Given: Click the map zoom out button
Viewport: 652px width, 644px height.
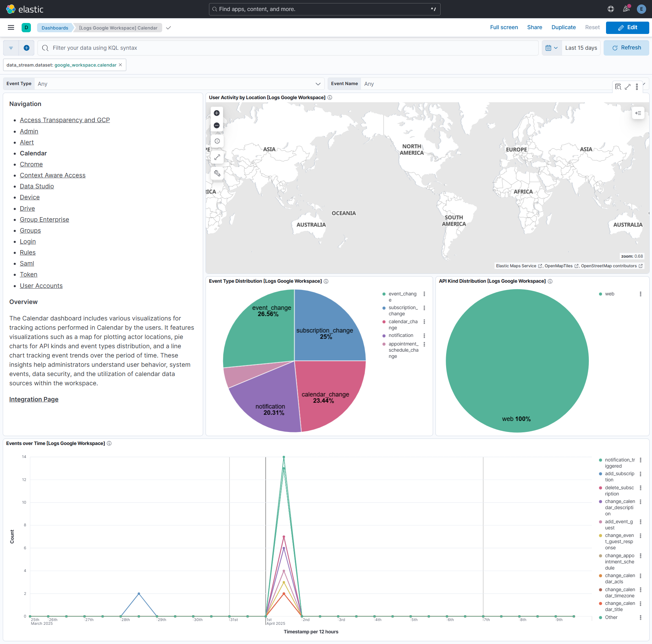Looking at the screenshot, I should (x=217, y=126).
